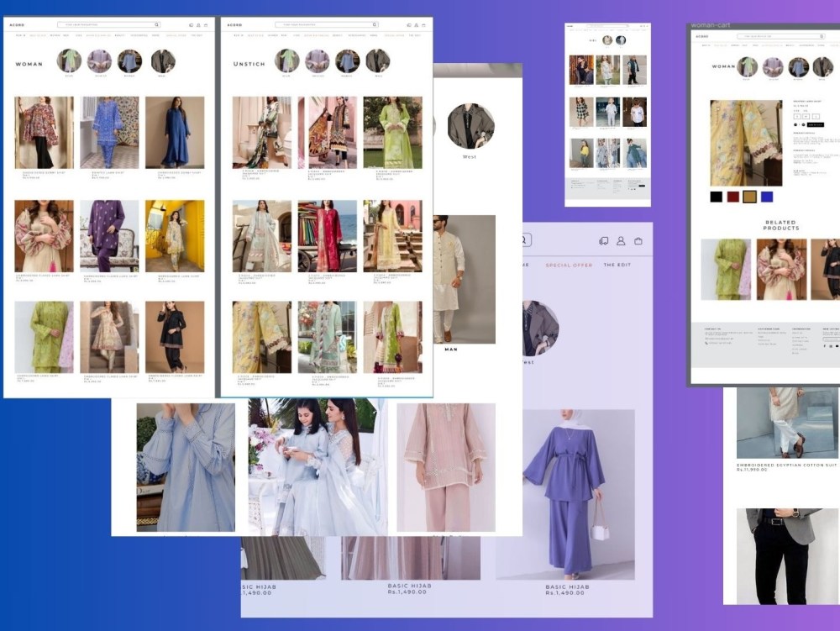Select SPECIAL OFFER on lavender page navigation
Image resolution: width=840 pixels, height=631 pixels.
(569, 266)
